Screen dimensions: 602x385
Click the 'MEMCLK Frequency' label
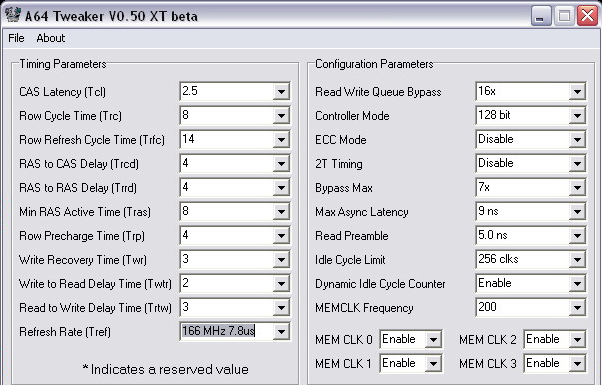364,308
